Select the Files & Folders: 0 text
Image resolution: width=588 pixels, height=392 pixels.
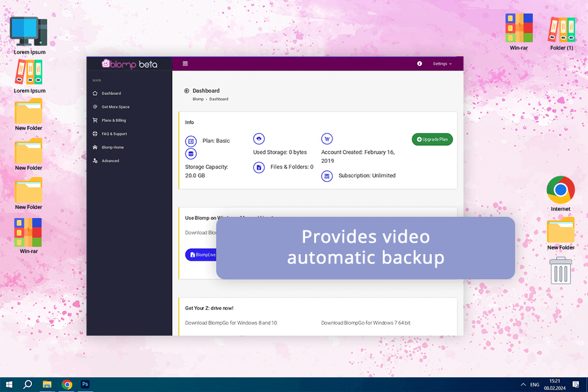click(292, 167)
